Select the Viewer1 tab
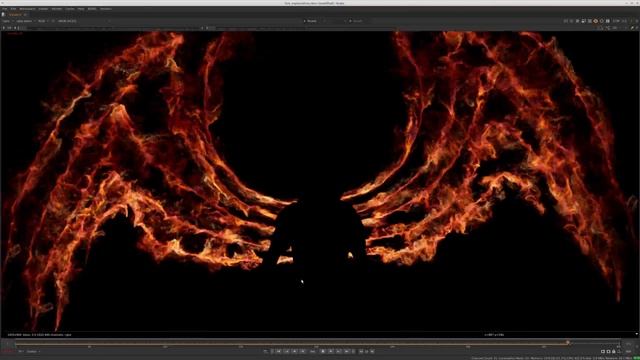This screenshot has height=360, width=640. (x=15, y=14)
